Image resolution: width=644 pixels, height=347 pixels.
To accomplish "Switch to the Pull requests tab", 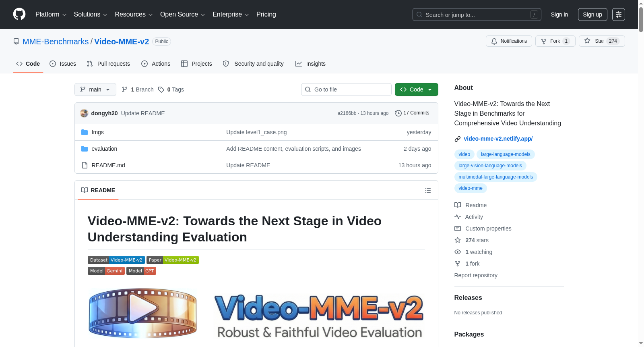I will [108, 64].
